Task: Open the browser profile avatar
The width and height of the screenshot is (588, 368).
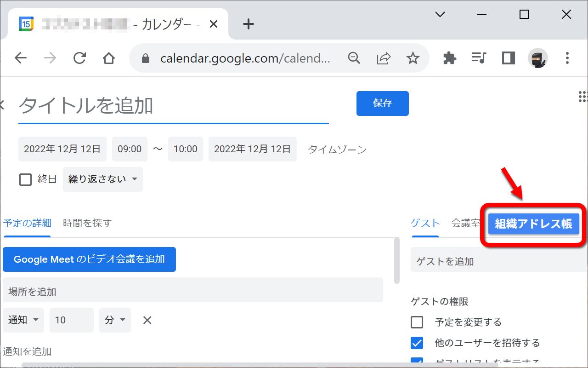Action: click(x=537, y=58)
